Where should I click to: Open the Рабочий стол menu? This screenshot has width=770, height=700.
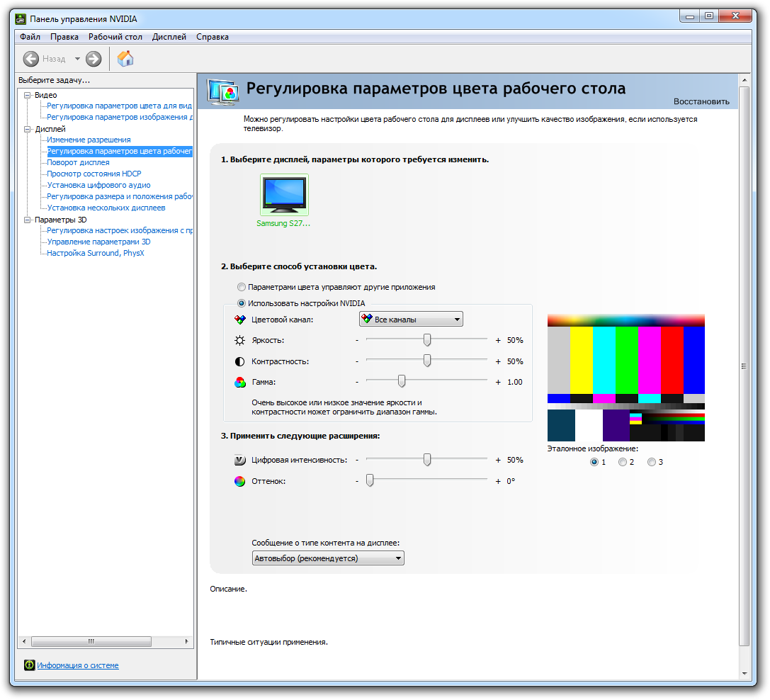(x=115, y=37)
